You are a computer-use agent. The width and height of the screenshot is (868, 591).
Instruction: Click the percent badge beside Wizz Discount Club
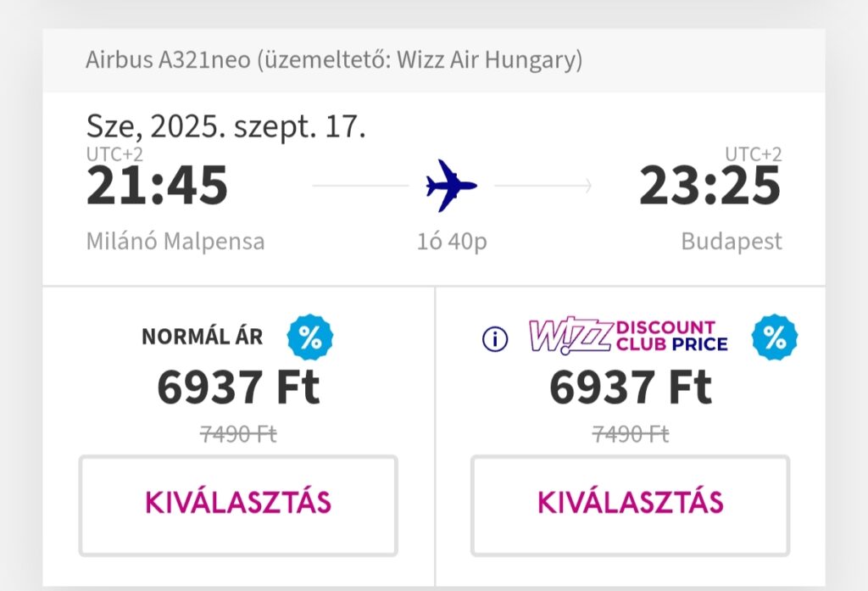pyautogui.click(x=775, y=337)
